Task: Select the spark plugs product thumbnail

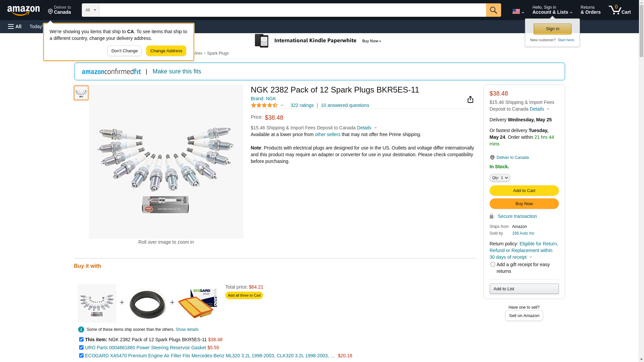Action: click(81, 93)
